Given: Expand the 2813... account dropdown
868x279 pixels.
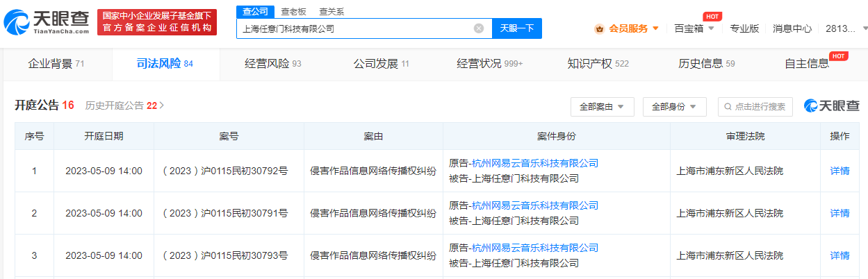Looking at the screenshot, I should point(846,28).
